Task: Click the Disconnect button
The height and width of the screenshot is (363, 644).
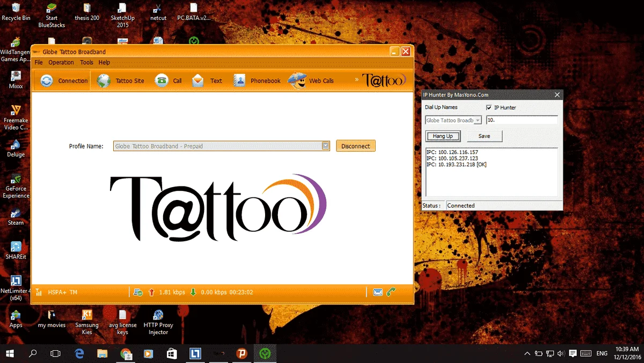Action: 356,146
